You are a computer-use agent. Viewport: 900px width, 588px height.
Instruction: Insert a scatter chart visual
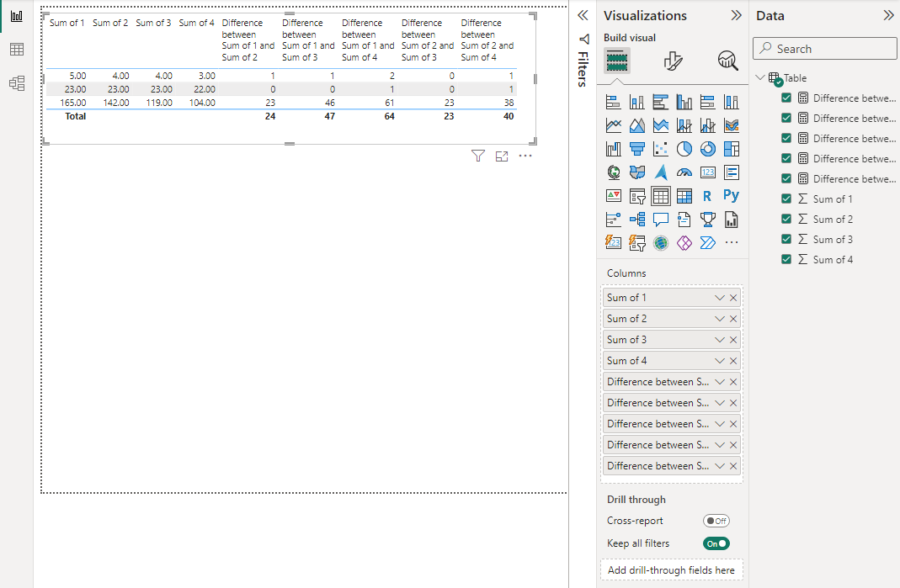click(x=661, y=149)
